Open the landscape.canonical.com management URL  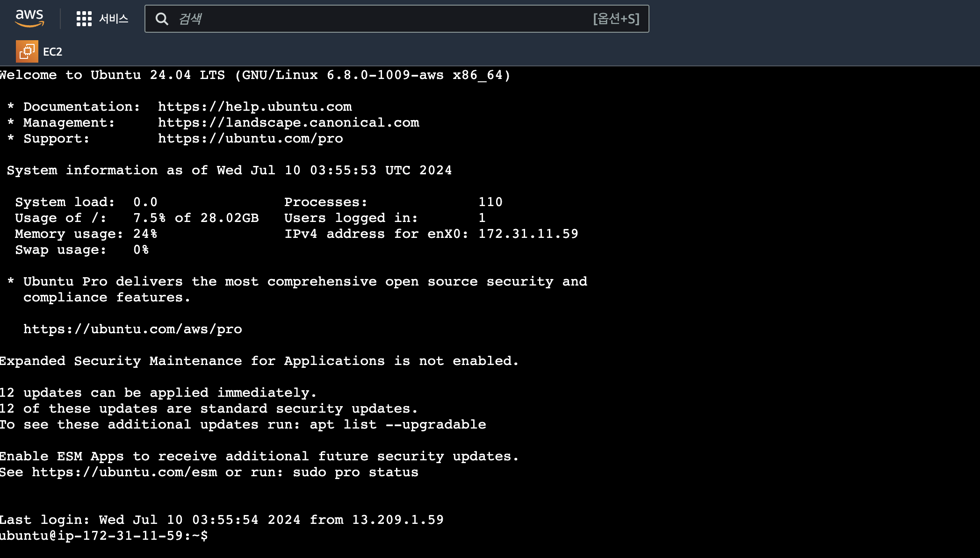coord(288,122)
